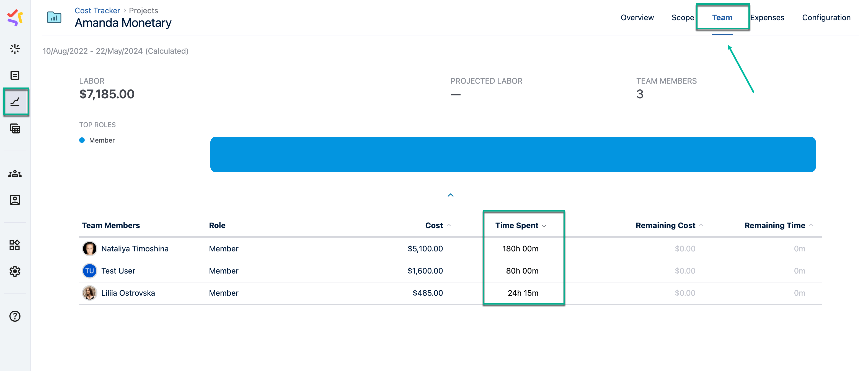
Task: Open the apps grid icon in sidebar
Action: point(15,245)
